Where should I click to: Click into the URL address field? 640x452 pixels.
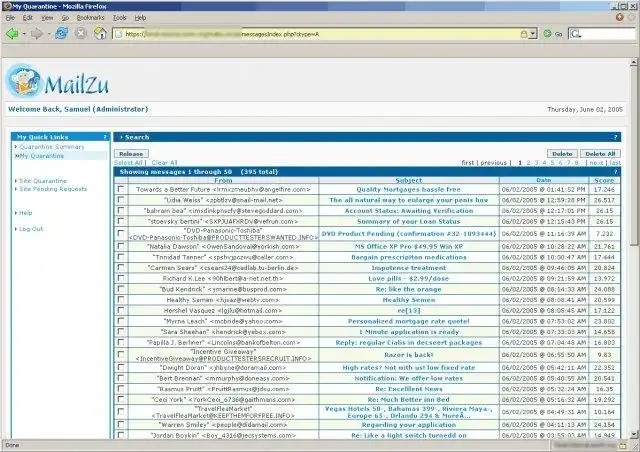point(321,34)
